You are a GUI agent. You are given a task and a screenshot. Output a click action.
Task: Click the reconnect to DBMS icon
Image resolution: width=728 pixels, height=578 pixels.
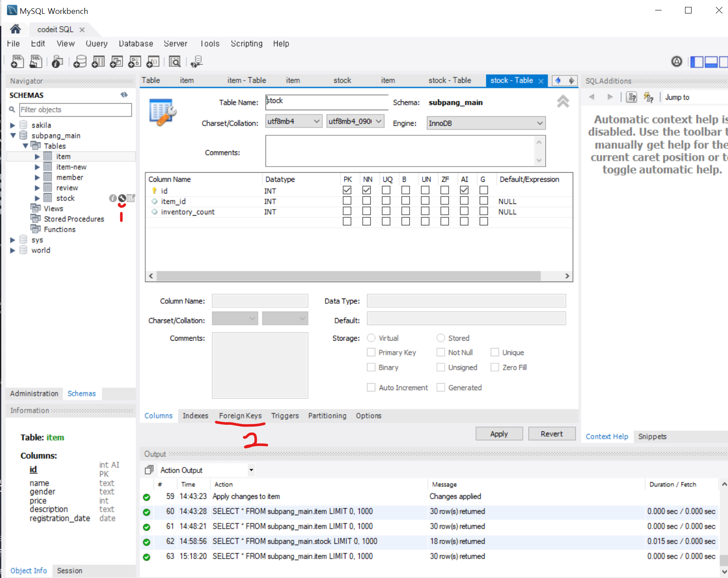click(x=197, y=62)
